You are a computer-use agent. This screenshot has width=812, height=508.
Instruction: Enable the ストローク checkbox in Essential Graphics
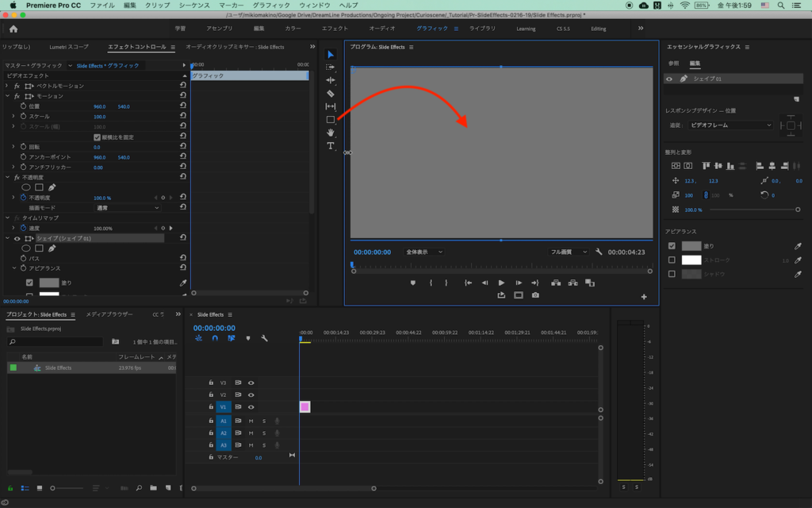672,260
